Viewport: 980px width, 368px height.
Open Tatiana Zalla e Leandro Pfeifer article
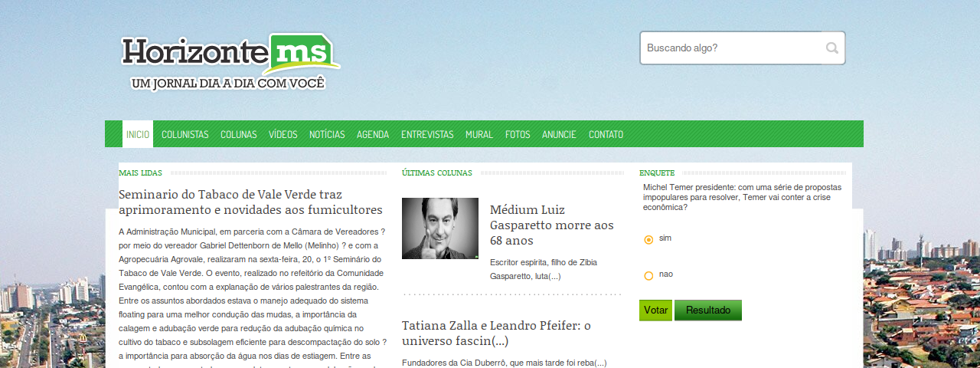496,333
